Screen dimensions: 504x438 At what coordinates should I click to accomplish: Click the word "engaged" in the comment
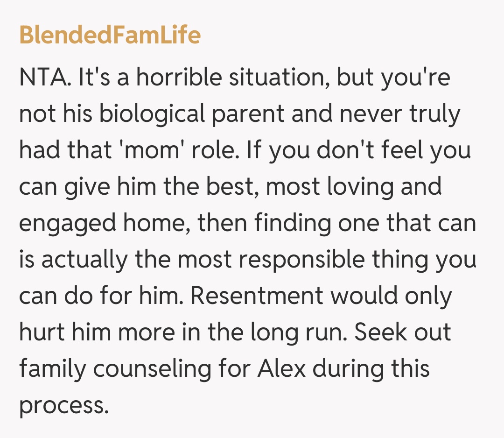coord(67,224)
